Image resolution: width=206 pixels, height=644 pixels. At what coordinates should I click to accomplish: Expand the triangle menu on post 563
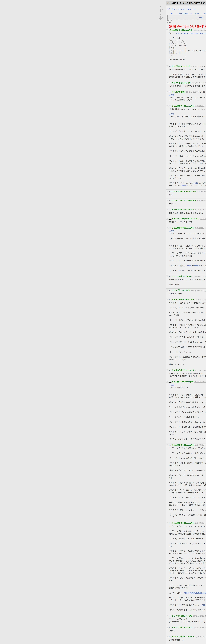click(167, 92)
